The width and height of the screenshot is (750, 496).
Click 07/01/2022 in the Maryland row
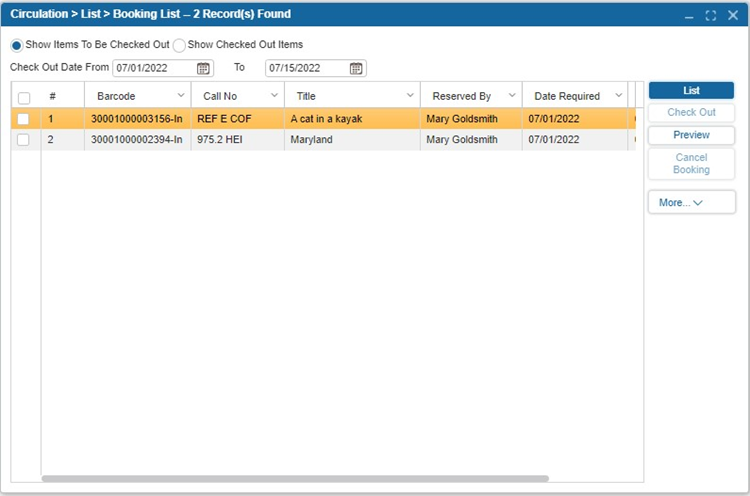click(x=554, y=140)
